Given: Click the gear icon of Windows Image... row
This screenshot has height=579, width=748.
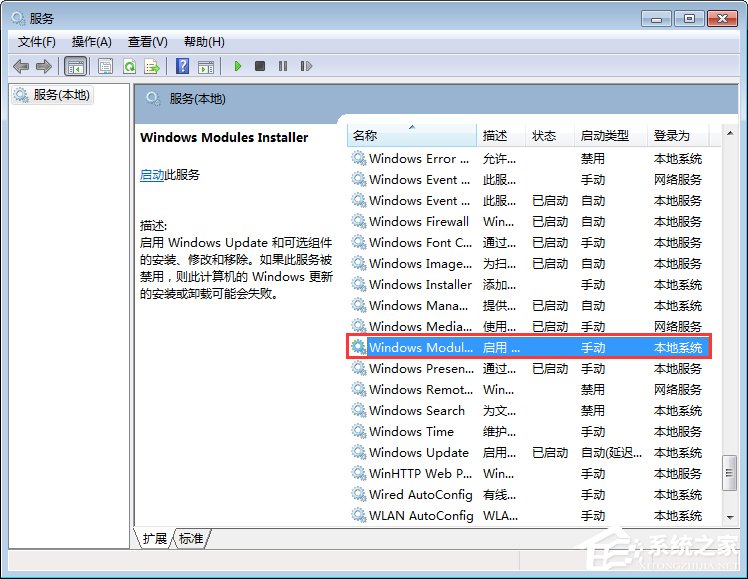Looking at the screenshot, I should pyautogui.click(x=358, y=263).
